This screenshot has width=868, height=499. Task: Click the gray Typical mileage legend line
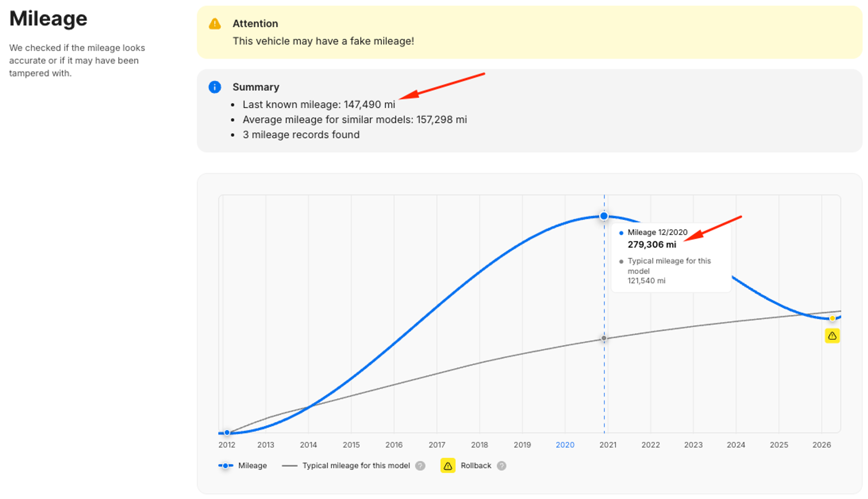(290, 466)
